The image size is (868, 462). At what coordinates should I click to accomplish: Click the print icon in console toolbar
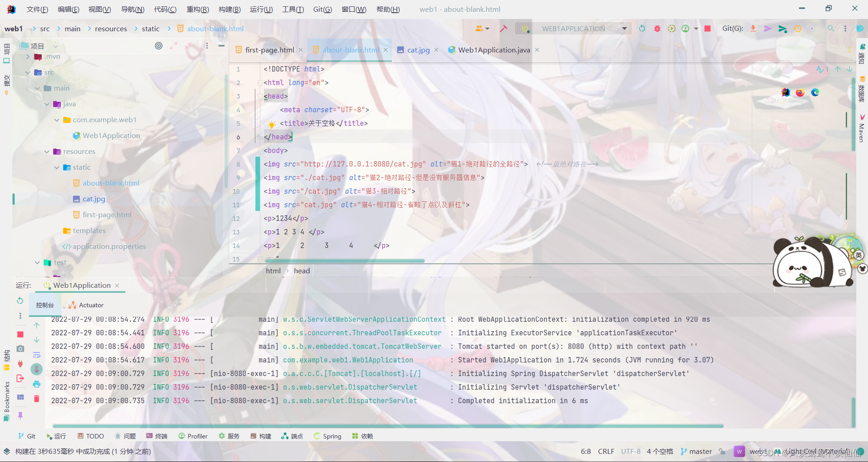[x=37, y=384]
